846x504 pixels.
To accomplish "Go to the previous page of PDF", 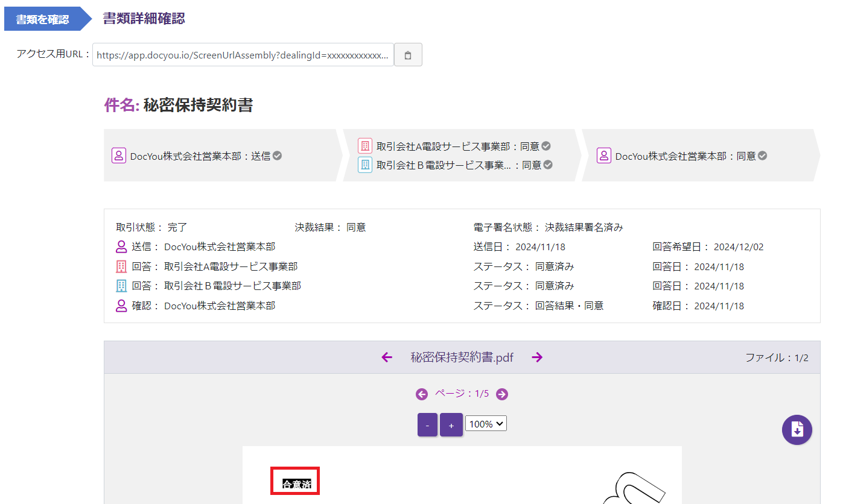I will (421, 394).
